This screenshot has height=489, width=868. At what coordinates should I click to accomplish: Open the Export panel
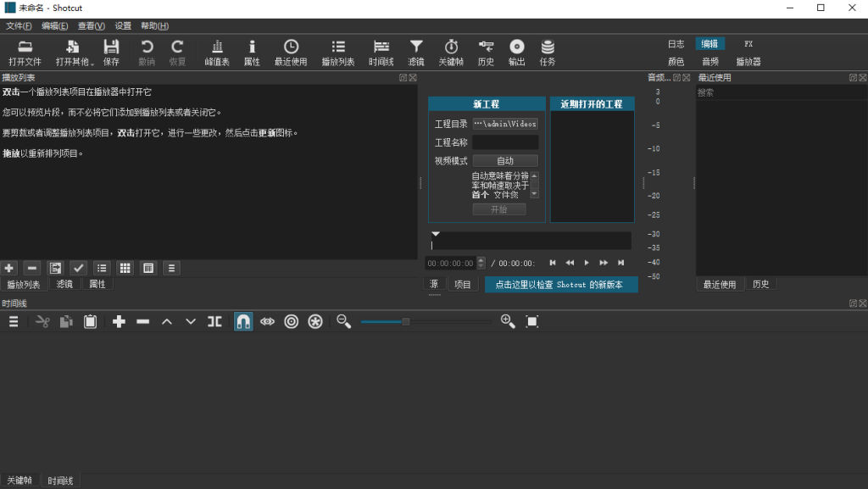point(516,51)
